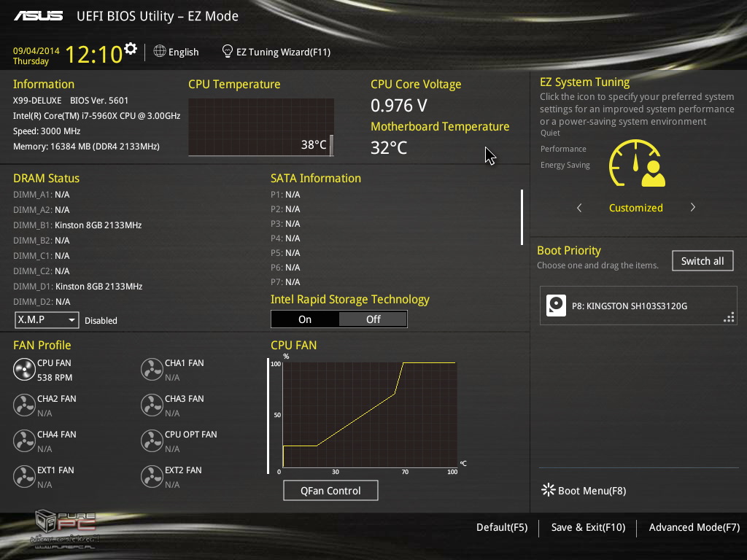Image resolution: width=747 pixels, height=560 pixels.
Task: Choose Save & Exit(F10)
Action: [x=588, y=527]
